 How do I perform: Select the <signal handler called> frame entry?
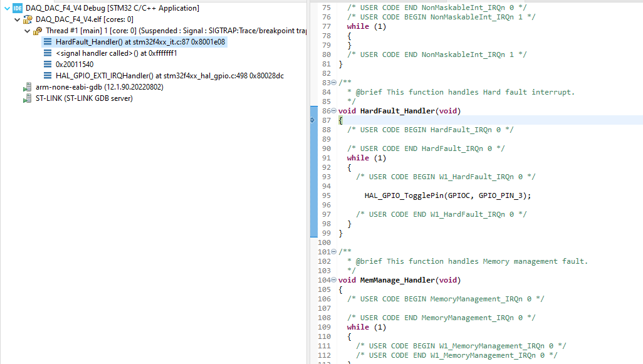point(113,53)
